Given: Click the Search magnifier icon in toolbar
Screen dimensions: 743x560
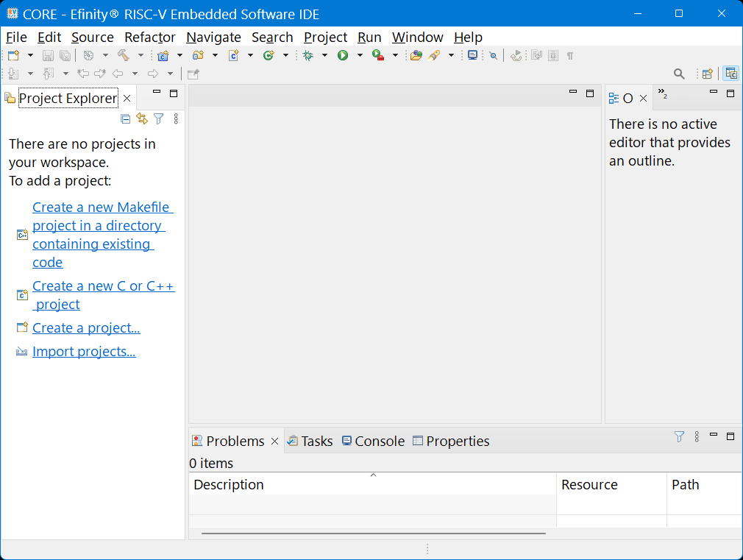Looking at the screenshot, I should 679,74.
